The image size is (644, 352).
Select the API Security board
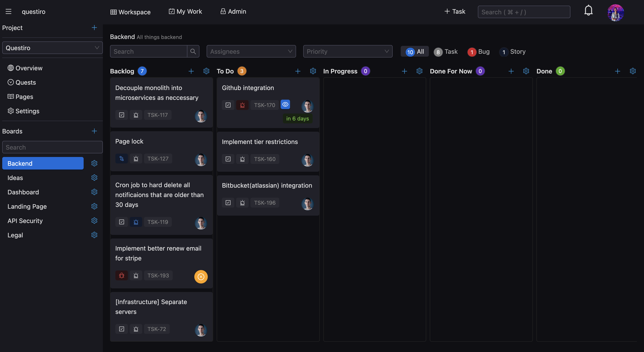coord(43,221)
